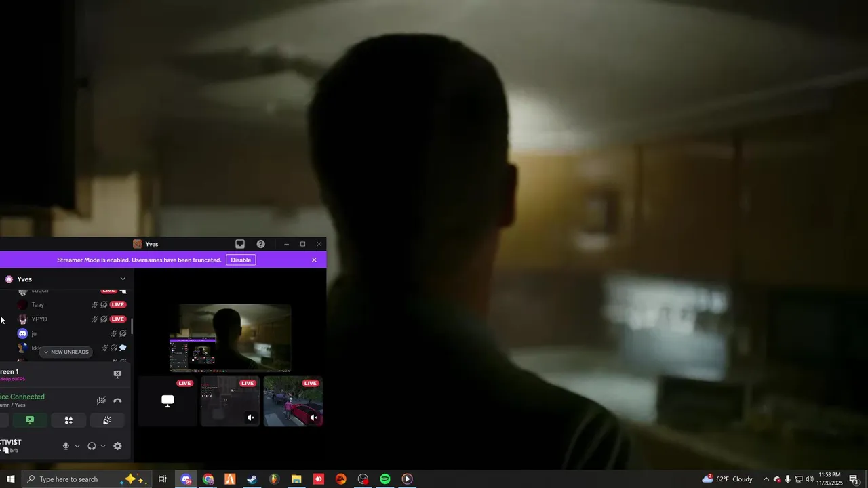The image size is (868, 488).
Task: Open Google Chrome from the taskbar
Action: pos(208,479)
